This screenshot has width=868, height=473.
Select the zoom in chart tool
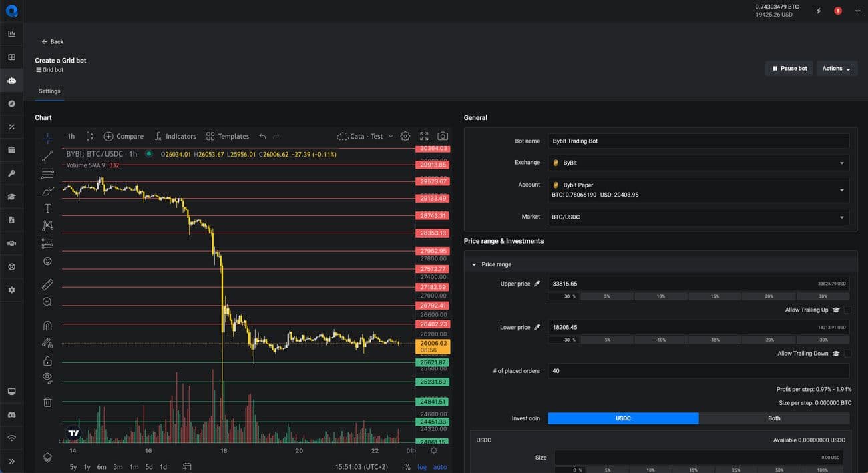coord(47,302)
